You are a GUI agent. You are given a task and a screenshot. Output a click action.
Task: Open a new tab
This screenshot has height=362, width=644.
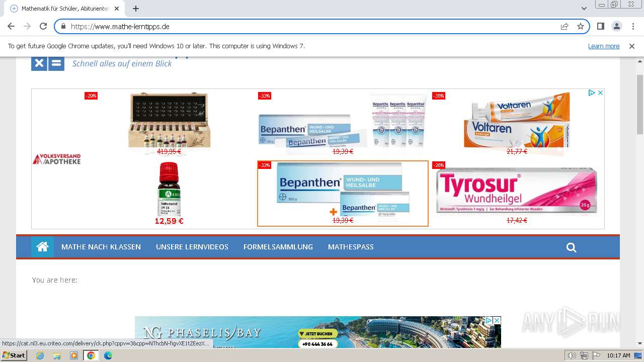(136, 9)
